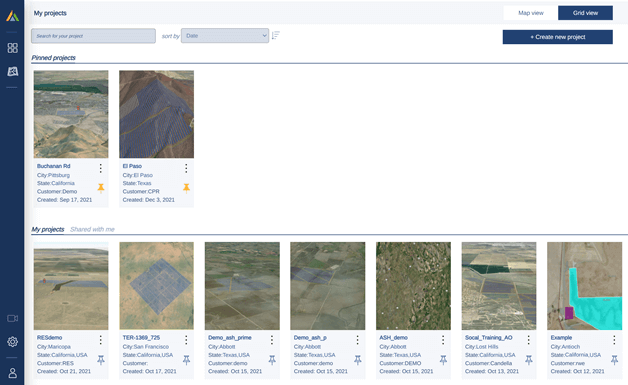Open the three-dot menu for RESdemo

101,340
